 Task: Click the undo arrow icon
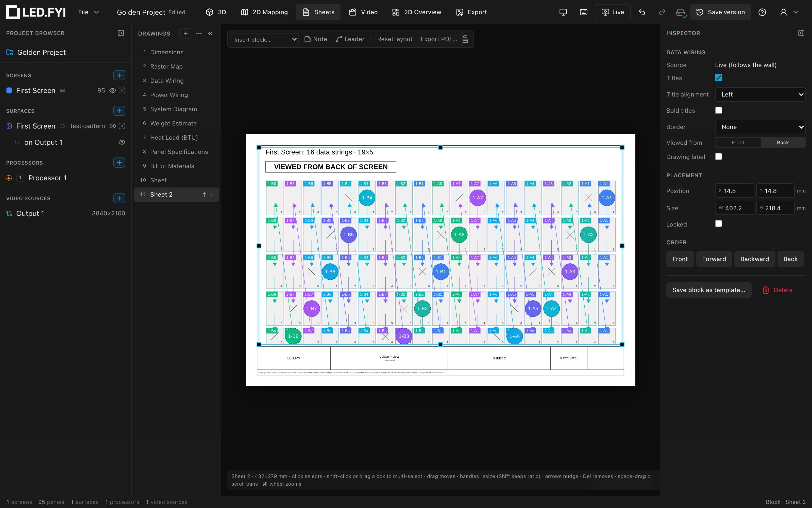pyautogui.click(x=642, y=12)
